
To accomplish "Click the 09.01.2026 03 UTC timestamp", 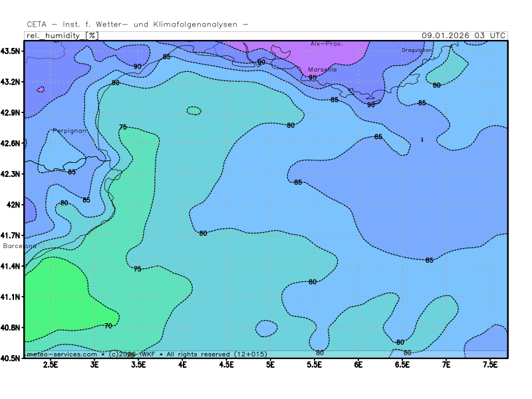I will pos(464,35).
